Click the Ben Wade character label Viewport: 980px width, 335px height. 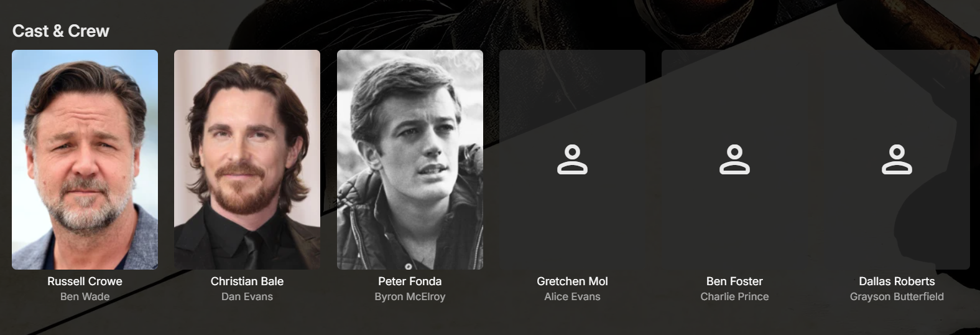(x=85, y=296)
